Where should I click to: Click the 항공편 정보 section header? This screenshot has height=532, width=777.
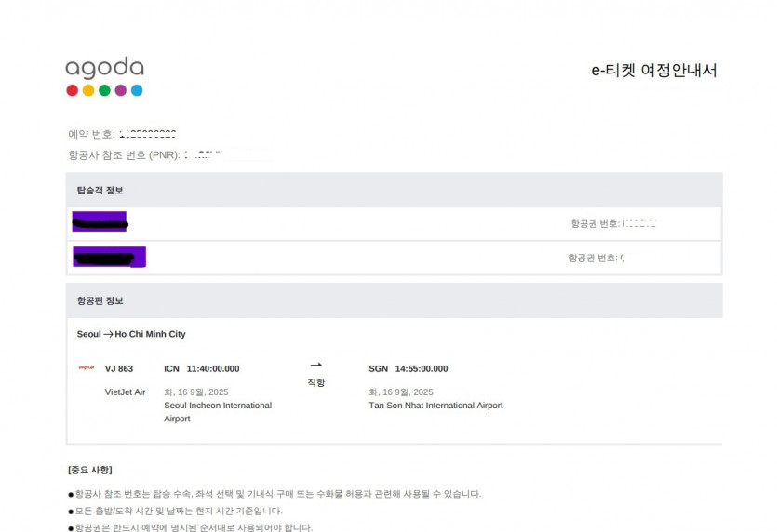(x=100, y=300)
